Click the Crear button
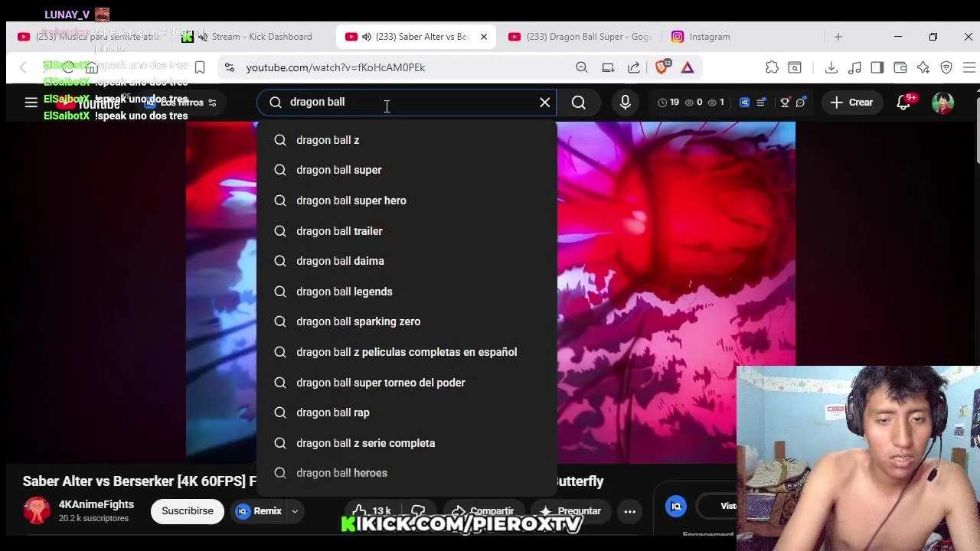980x551 pixels. pos(851,102)
